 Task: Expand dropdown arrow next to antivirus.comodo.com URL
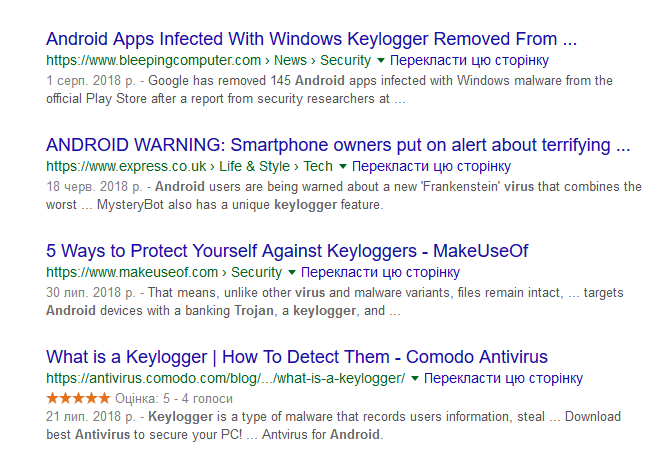(x=414, y=379)
